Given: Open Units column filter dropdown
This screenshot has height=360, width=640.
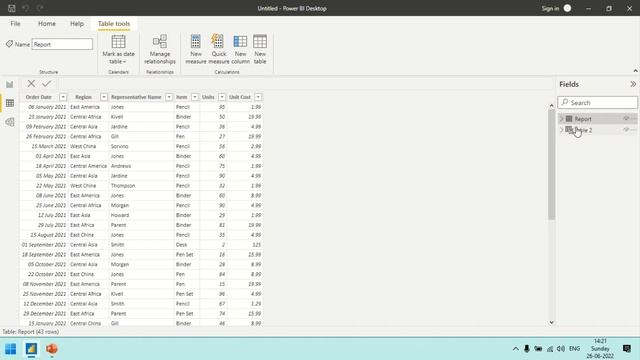Looking at the screenshot, I should point(222,97).
